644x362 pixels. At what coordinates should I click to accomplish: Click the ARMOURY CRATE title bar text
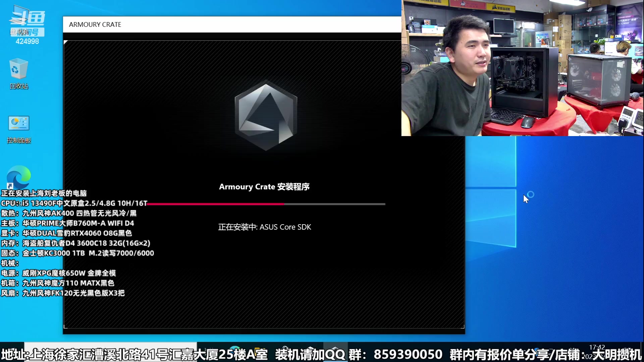[95, 24]
